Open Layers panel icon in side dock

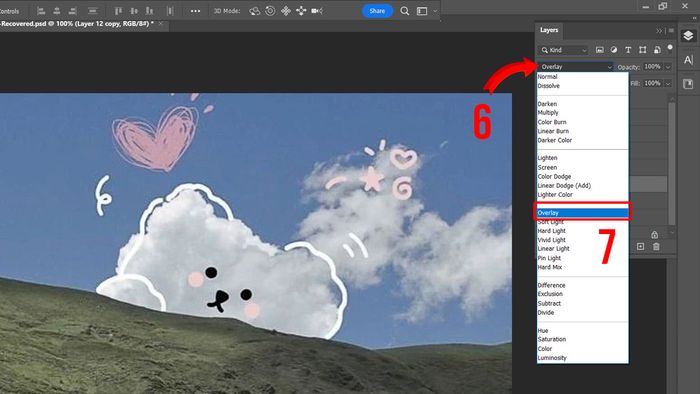[688, 36]
